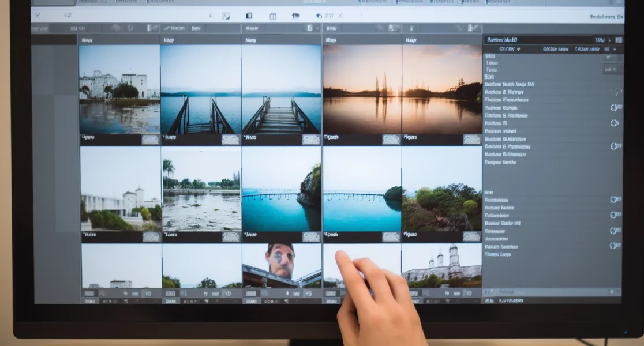Click the undo arrow in the top toolbar

[319, 16]
